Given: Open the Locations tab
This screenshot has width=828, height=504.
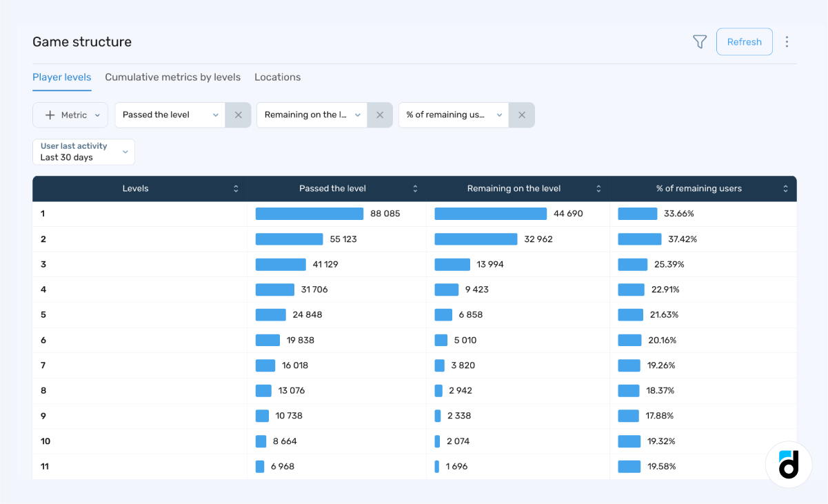Looking at the screenshot, I should coord(277,77).
